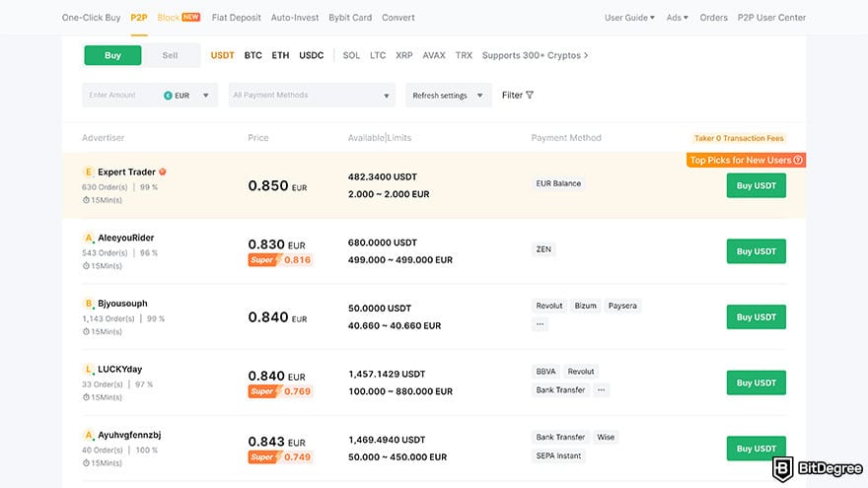Click the clock icon under Expert Trader
The height and width of the screenshot is (488, 868).
pos(86,200)
